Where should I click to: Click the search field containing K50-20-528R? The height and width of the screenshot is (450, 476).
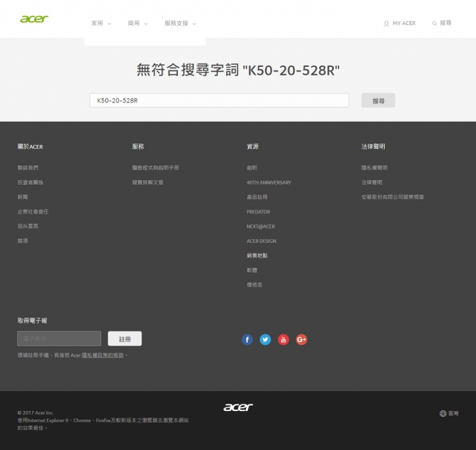[219, 101]
